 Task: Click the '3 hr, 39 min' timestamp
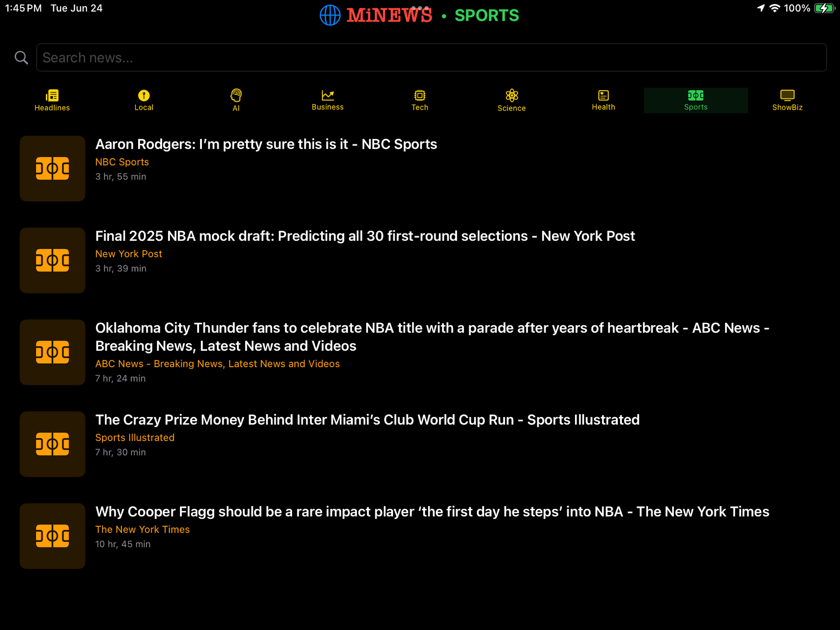tap(121, 269)
